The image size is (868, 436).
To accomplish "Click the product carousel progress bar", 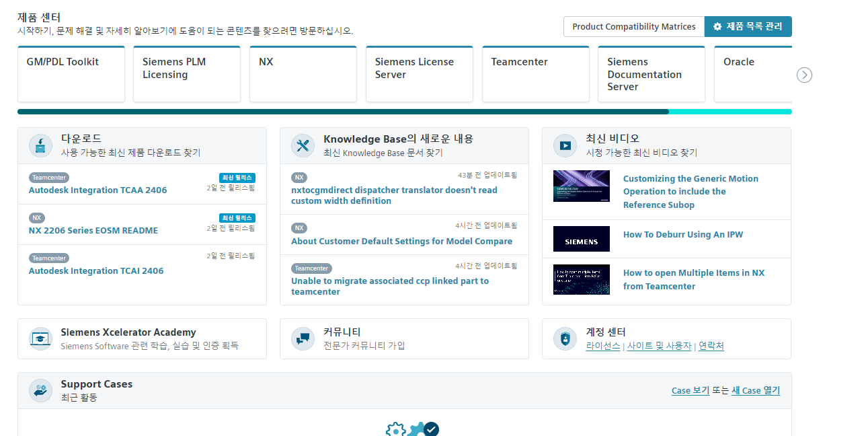I will [404, 112].
